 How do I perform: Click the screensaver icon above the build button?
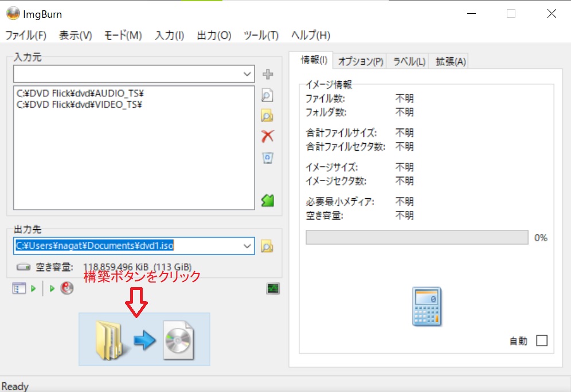pyautogui.click(x=273, y=288)
